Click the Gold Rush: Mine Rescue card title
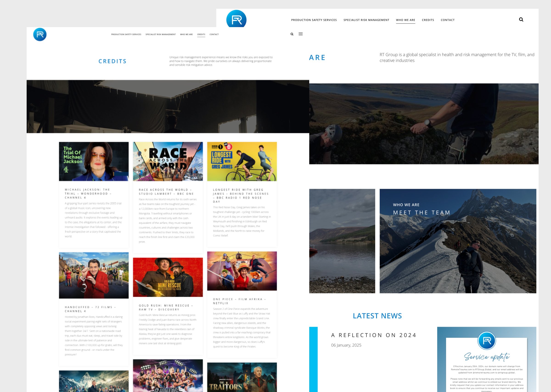 click(166, 307)
